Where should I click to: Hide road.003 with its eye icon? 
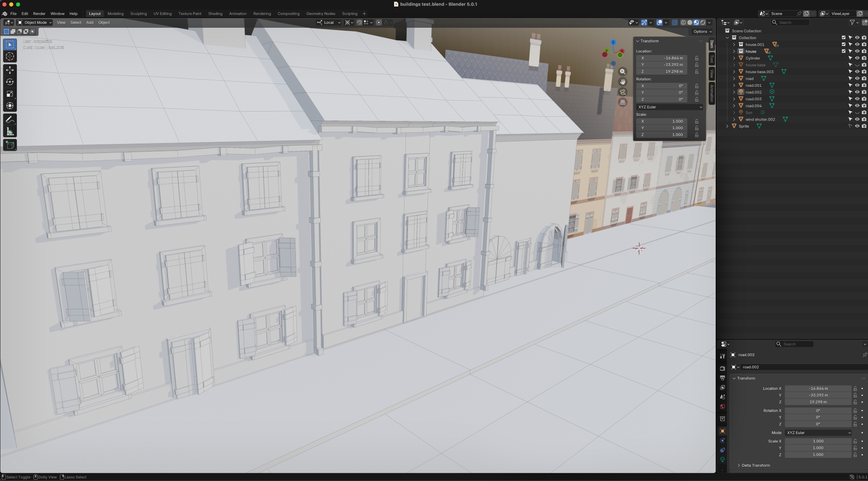857,99
